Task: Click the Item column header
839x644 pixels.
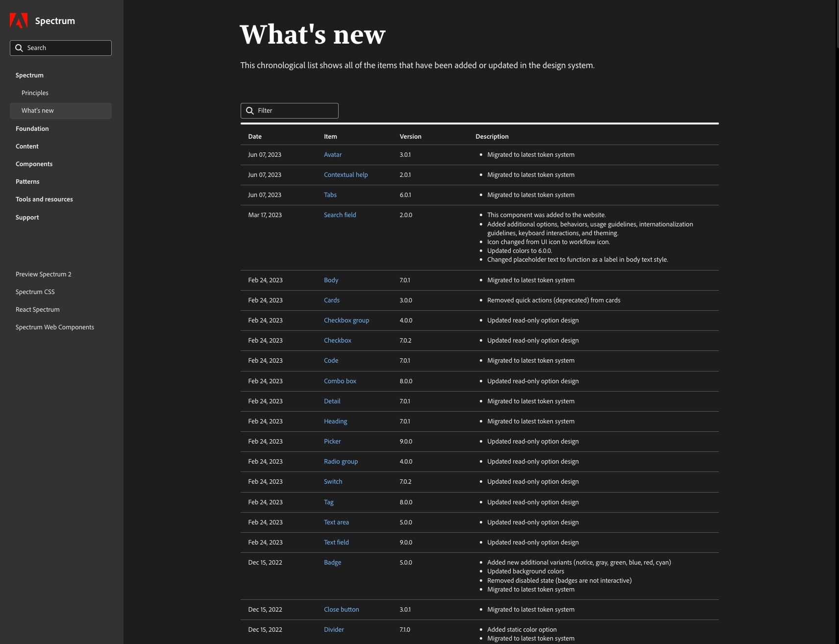Action: pyautogui.click(x=330, y=137)
